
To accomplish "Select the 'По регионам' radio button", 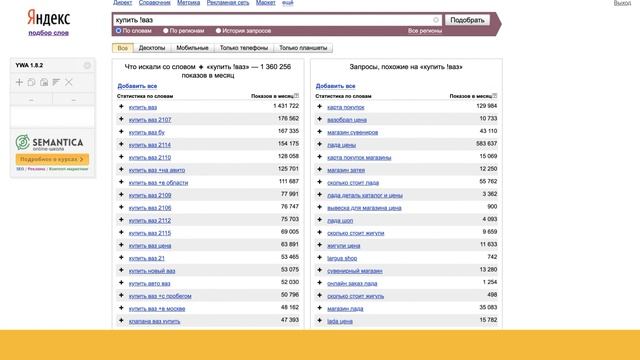I will click(x=166, y=31).
